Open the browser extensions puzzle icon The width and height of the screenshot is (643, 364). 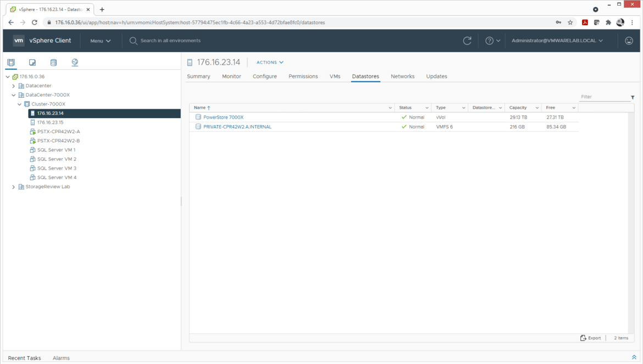[608, 23]
